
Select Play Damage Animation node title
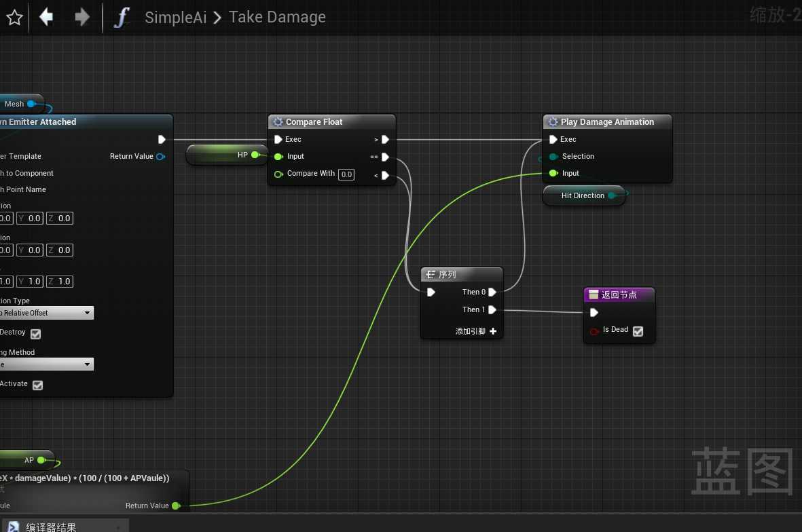607,121
